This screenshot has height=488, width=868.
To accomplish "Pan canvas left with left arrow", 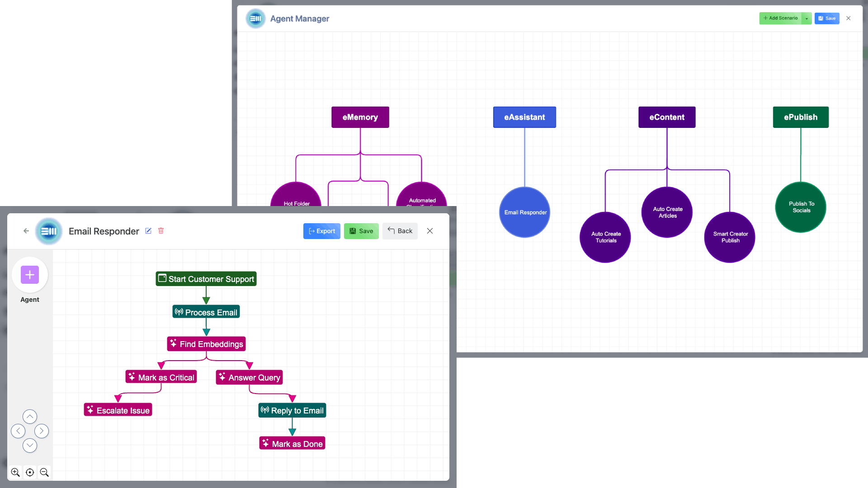I will click(18, 431).
